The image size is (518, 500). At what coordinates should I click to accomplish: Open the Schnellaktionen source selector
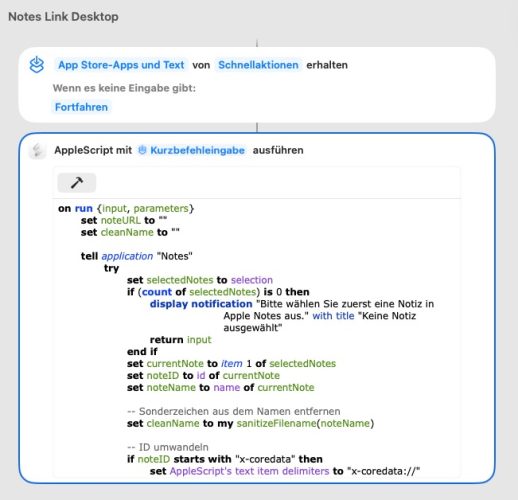point(258,65)
